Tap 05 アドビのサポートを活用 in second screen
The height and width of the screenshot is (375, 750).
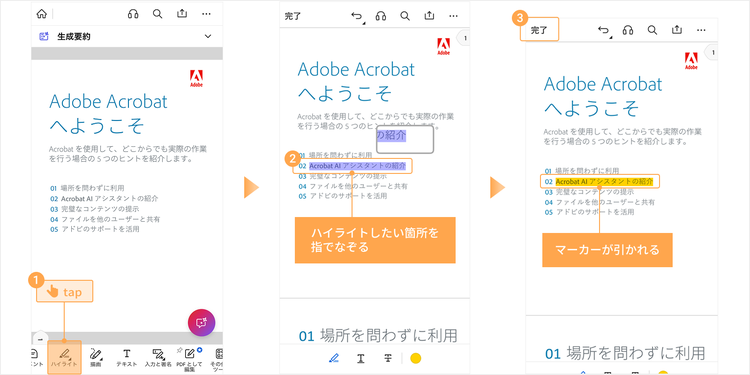point(342,196)
